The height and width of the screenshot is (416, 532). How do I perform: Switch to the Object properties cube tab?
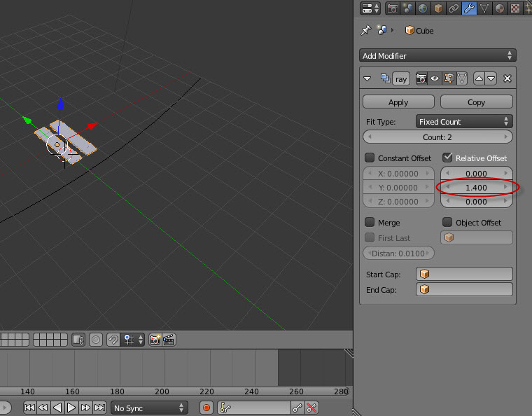pyautogui.click(x=438, y=8)
